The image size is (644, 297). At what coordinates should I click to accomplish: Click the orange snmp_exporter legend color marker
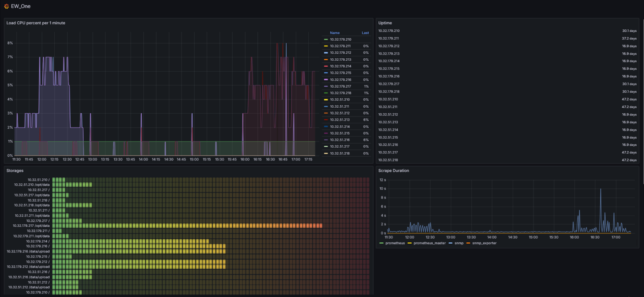tap(468, 243)
